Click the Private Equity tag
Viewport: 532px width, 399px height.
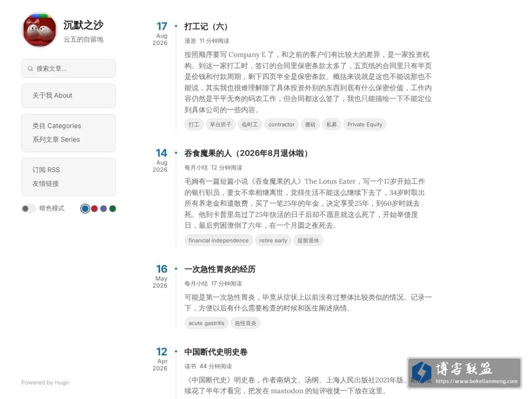[x=365, y=125]
